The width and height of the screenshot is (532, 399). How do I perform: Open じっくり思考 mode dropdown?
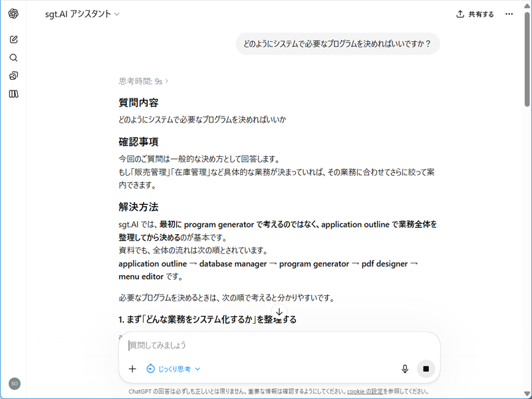[174, 369]
